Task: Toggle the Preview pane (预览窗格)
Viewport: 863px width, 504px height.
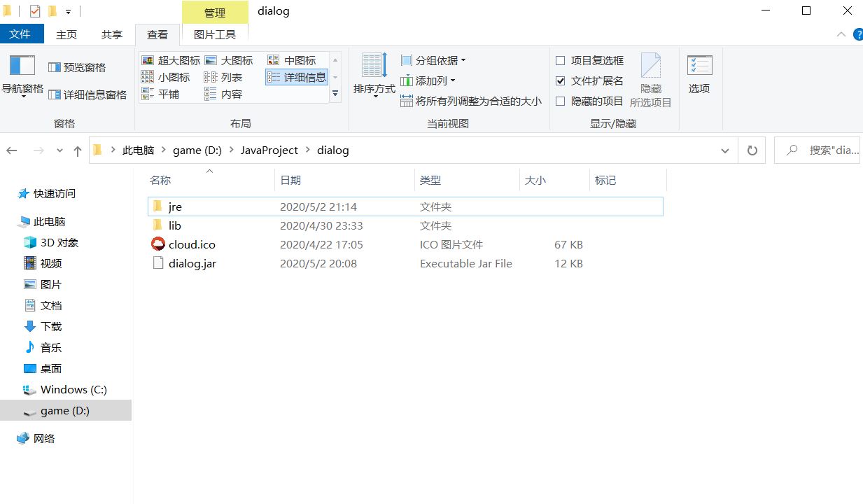Action: (77, 67)
